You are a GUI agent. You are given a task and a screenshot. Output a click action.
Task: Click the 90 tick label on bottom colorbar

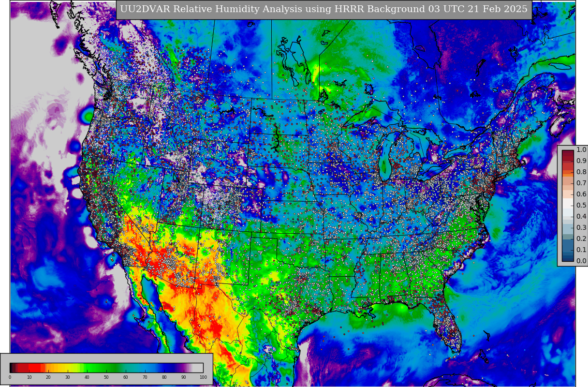click(184, 377)
